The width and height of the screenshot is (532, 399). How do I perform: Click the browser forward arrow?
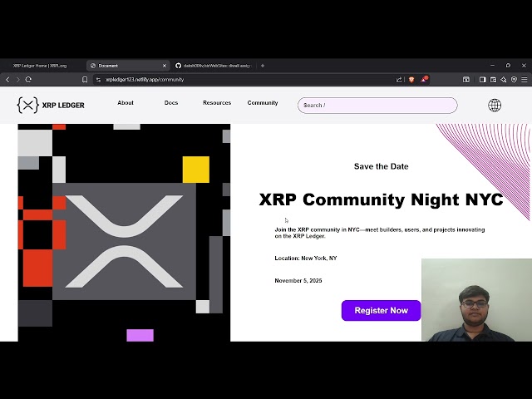point(18,80)
